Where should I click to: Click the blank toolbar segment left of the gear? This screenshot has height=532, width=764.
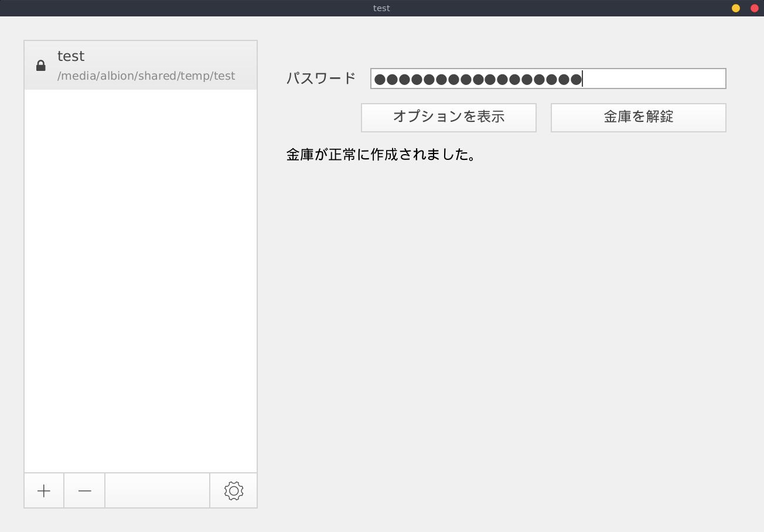pyautogui.click(x=157, y=491)
